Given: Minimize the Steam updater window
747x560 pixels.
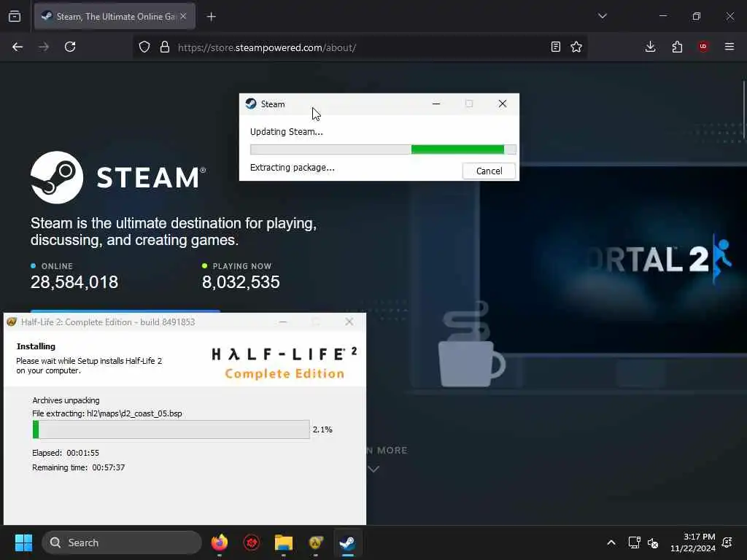Looking at the screenshot, I should tap(436, 104).
